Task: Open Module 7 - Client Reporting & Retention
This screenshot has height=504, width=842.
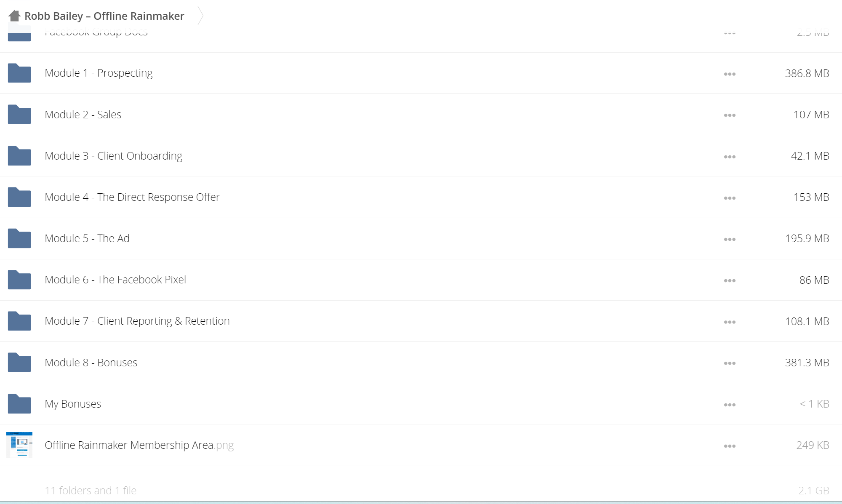Action: click(x=137, y=321)
